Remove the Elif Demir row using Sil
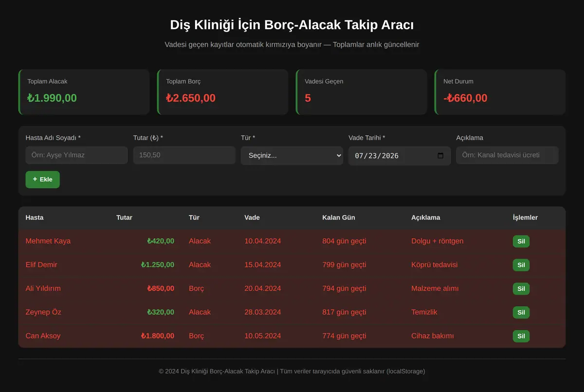The width and height of the screenshot is (584, 392). click(x=521, y=265)
